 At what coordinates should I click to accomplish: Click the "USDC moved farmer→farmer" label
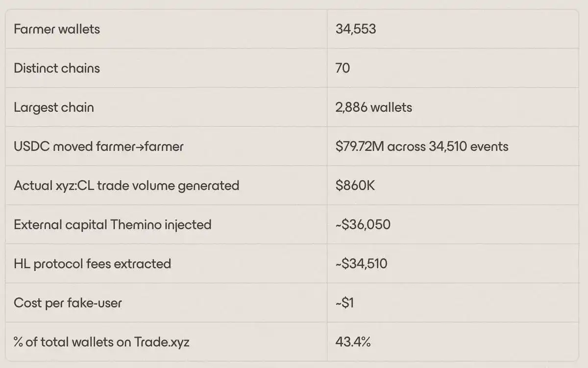pyautogui.click(x=98, y=147)
